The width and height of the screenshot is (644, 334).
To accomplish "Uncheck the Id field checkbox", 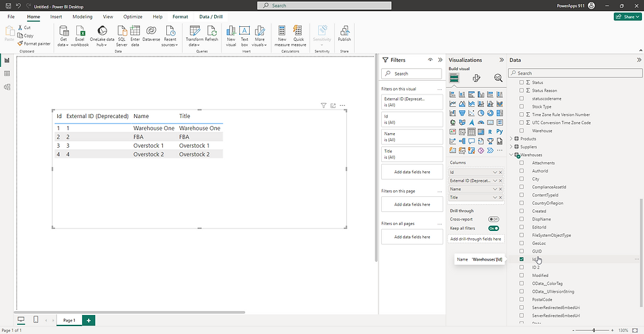I will click(x=522, y=259).
